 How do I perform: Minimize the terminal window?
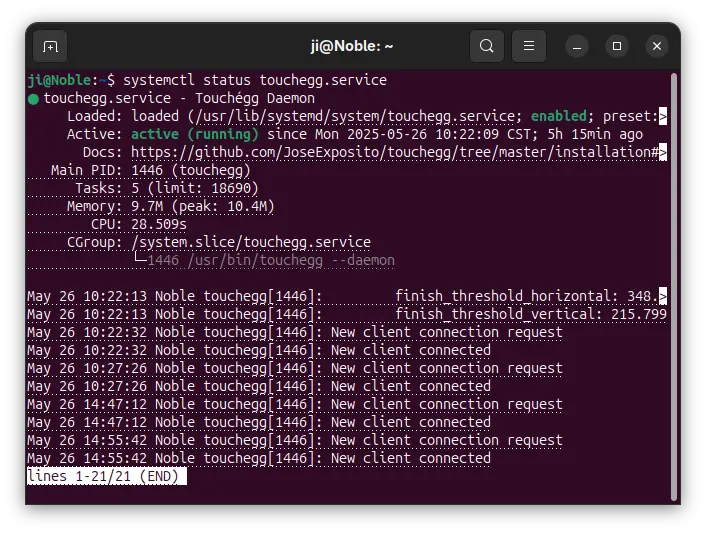click(577, 46)
